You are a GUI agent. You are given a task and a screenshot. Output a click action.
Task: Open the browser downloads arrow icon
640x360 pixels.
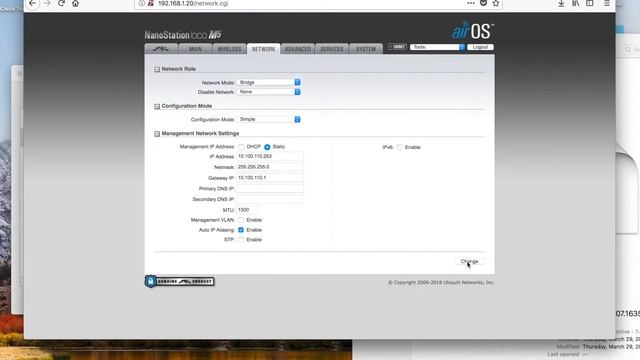561,3
